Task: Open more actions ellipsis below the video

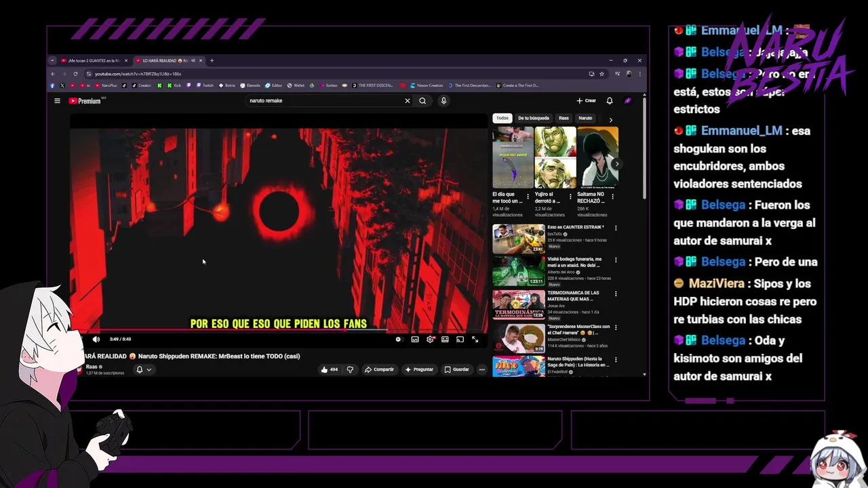Action: [481, 369]
